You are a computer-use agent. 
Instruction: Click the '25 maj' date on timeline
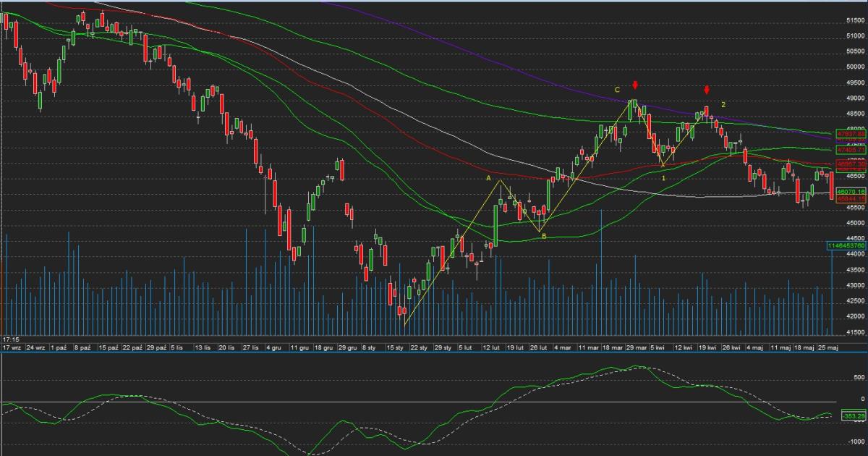828,348
